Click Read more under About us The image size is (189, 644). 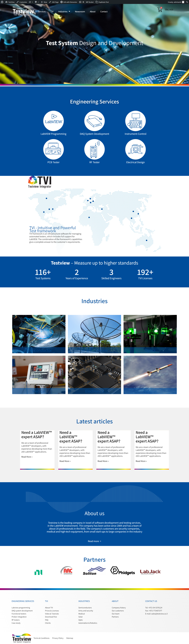[x=94, y=541]
